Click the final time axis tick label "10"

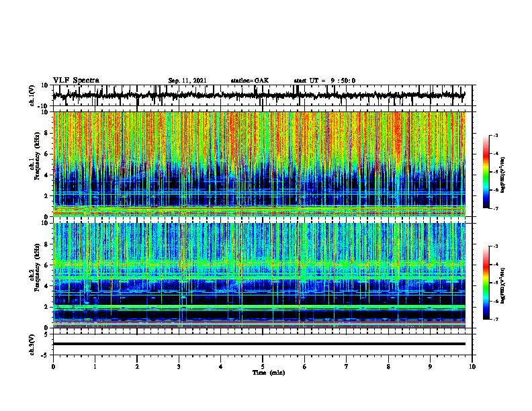click(472, 367)
